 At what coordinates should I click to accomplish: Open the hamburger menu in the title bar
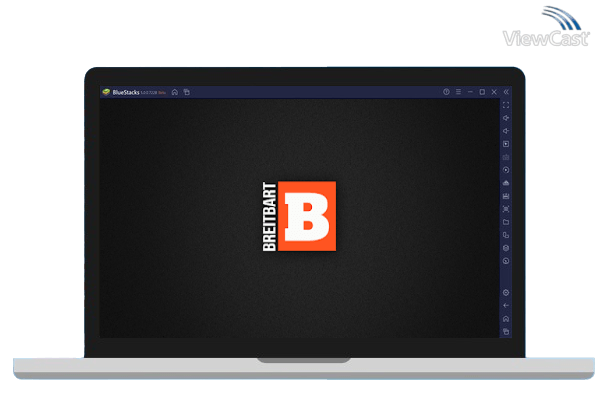(458, 92)
